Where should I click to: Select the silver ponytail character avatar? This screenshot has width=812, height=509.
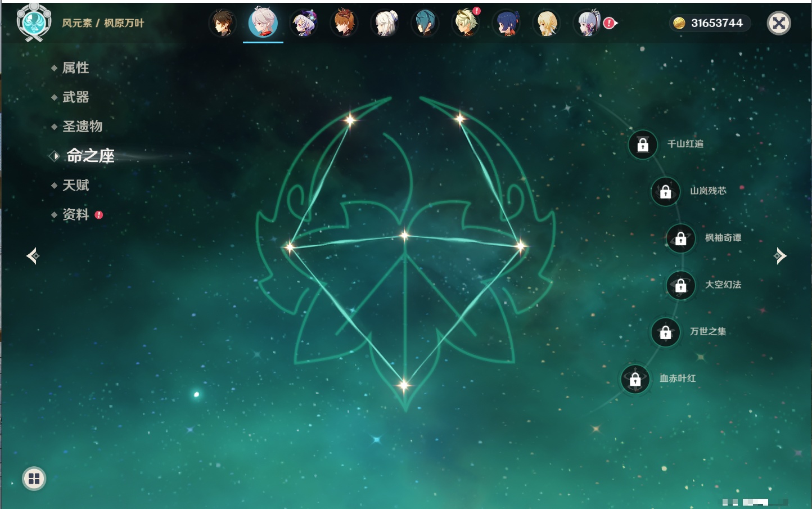point(587,23)
